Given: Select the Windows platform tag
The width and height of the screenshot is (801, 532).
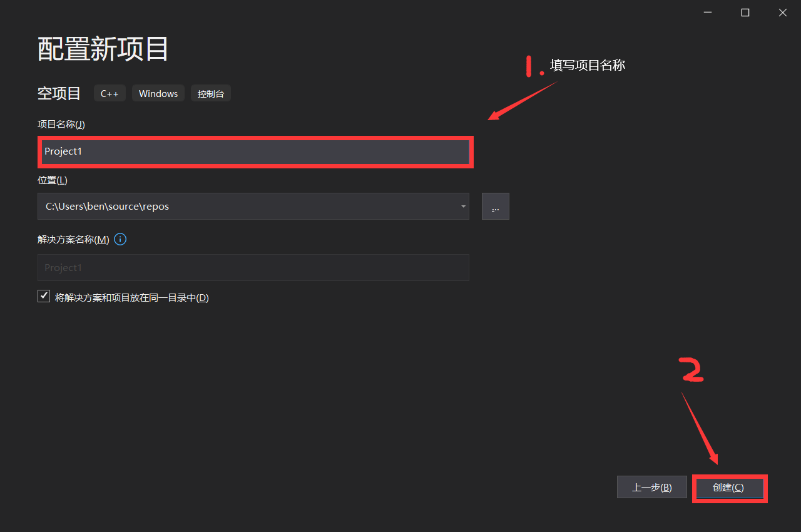Looking at the screenshot, I should tap(158, 93).
